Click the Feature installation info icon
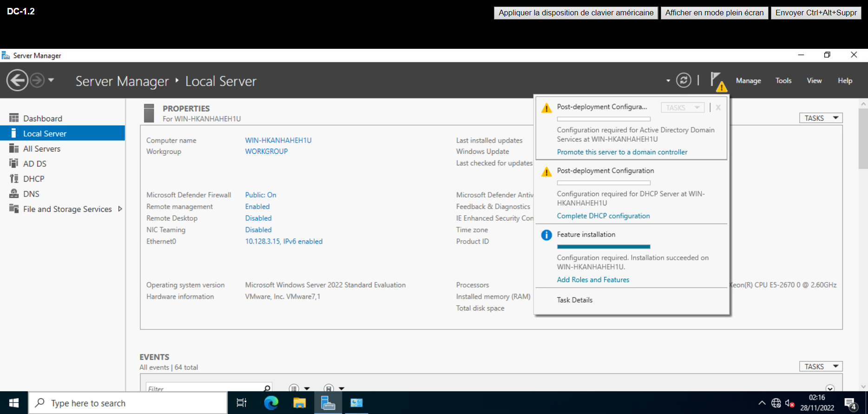The image size is (868, 414). click(x=546, y=235)
